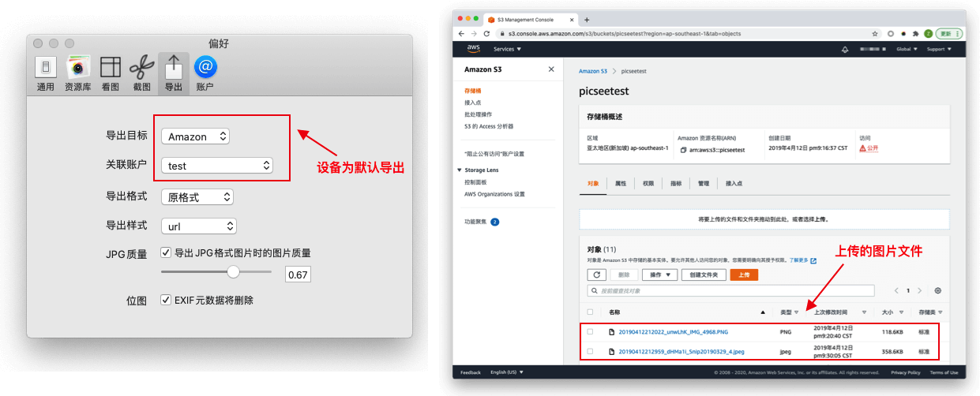
Task: Open the browser extensions puzzle icon
Action: point(914,34)
